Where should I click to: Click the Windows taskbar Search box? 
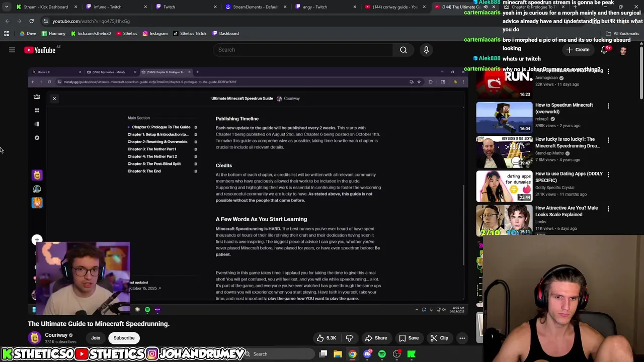(280, 354)
